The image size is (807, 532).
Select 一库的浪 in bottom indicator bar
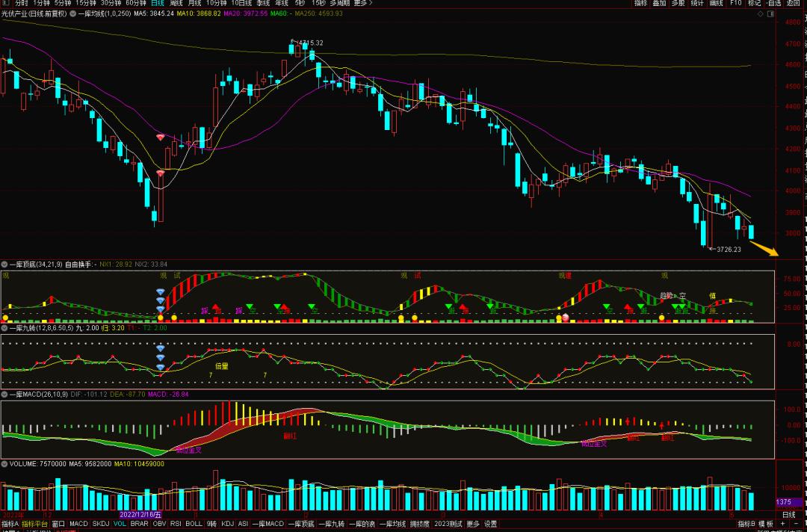[x=362, y=524]
